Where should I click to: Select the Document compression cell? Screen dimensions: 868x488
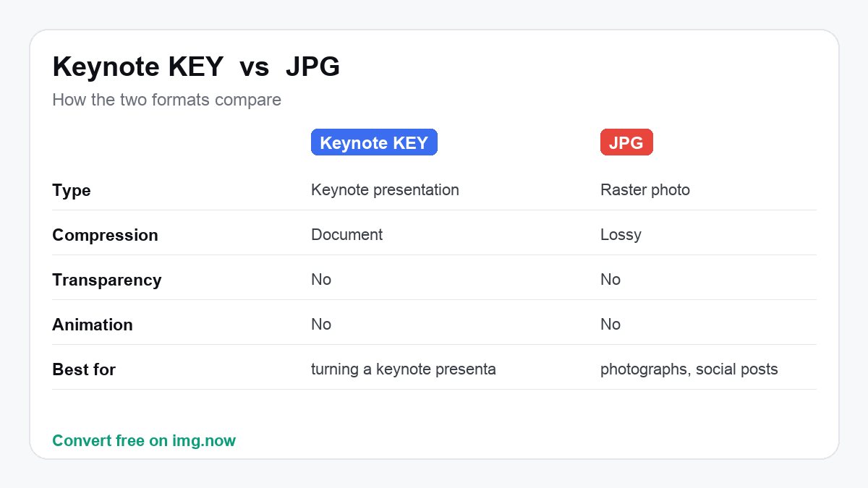point(347,235)
